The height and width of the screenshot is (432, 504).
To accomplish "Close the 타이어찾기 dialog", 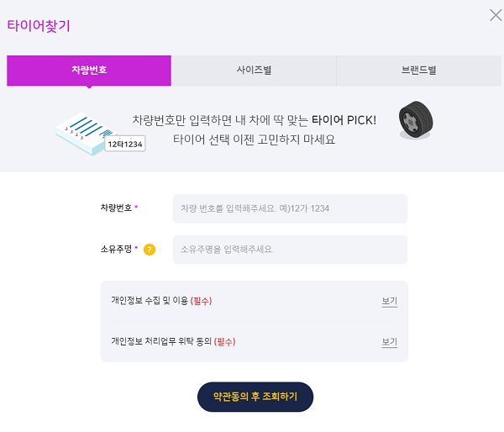I will [496, 14].
